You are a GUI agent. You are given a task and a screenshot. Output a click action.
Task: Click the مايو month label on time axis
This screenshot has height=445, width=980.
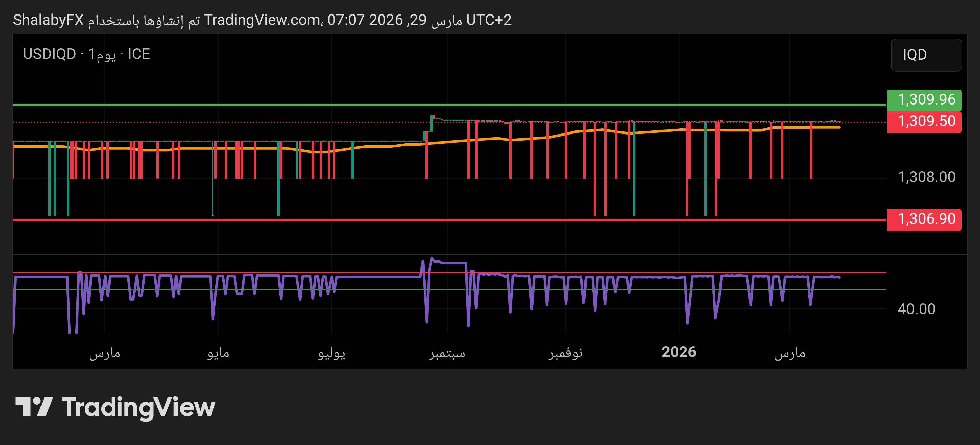point(218,353)
